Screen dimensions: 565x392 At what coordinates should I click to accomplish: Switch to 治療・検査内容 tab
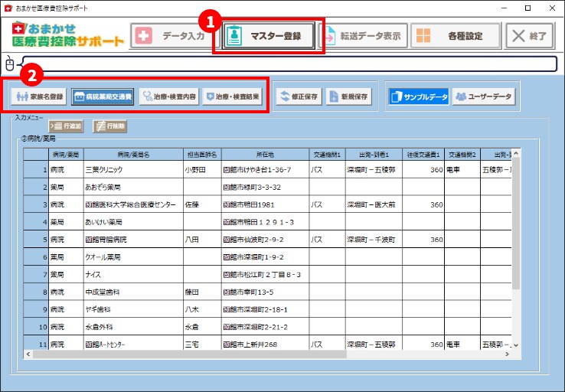click(x=169, y=96)
